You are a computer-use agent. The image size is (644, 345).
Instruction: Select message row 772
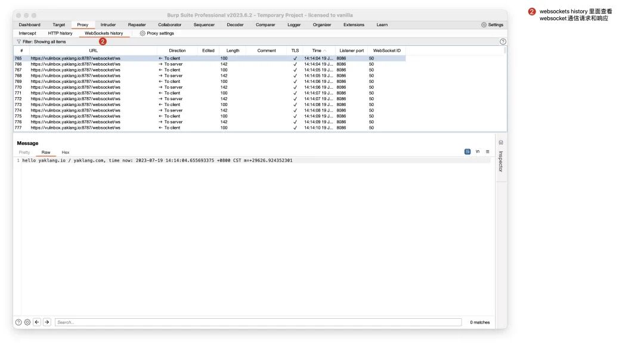(x=209, y=98)
